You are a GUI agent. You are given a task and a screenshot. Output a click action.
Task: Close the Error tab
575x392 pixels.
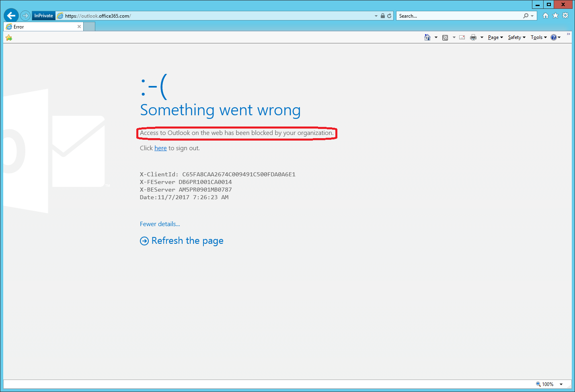(79, 27)
